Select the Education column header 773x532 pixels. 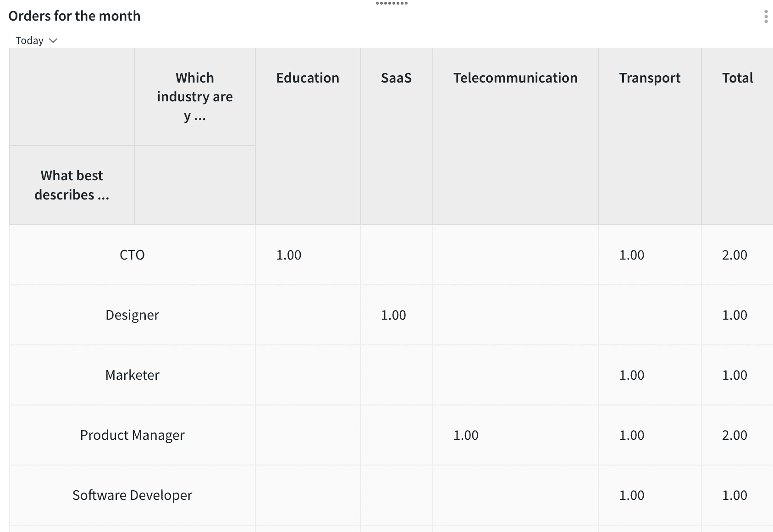[x=307, y=78]
